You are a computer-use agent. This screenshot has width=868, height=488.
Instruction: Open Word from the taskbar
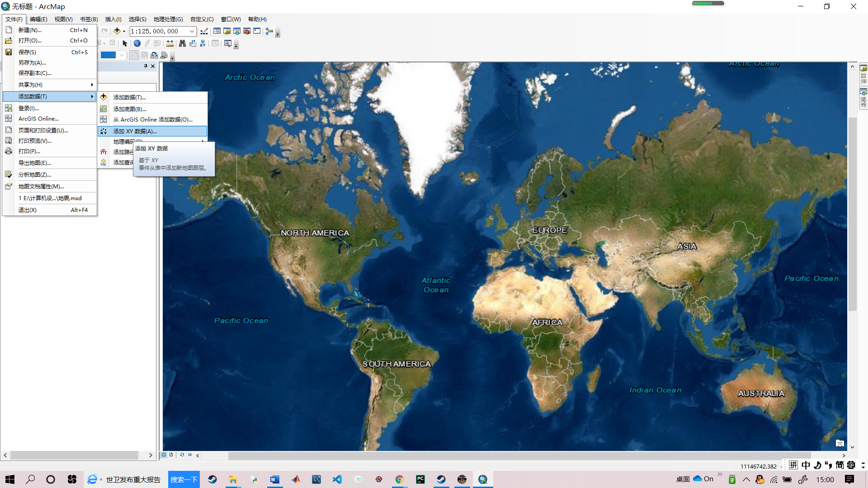pos(275,479)
